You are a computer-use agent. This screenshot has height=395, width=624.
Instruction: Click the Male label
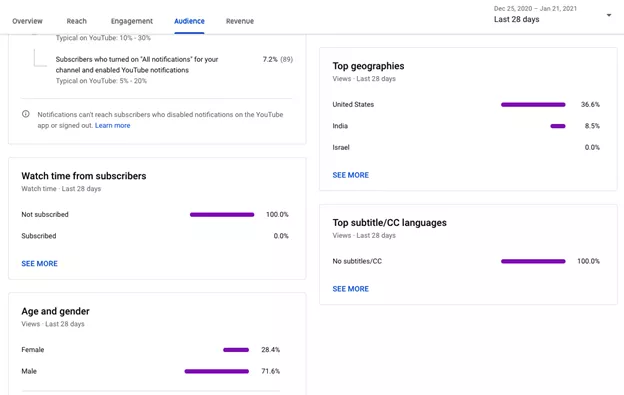(x=29, y=371)
